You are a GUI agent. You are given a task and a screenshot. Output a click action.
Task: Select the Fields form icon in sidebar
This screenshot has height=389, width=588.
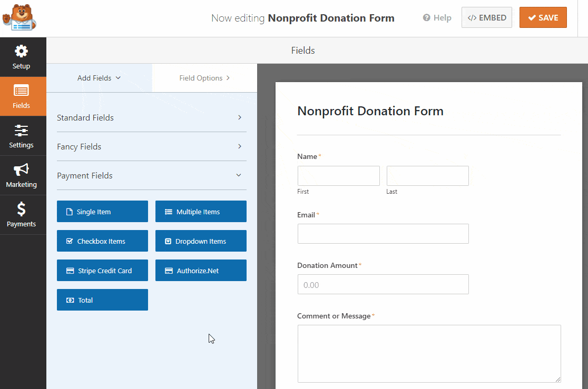click(22, 91)
